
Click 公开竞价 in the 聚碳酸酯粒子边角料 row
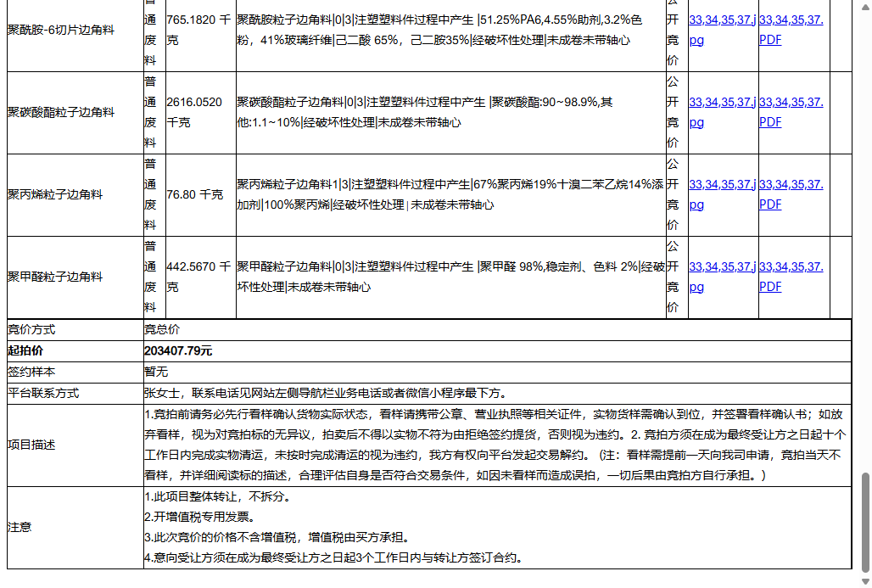pos(673,112)
